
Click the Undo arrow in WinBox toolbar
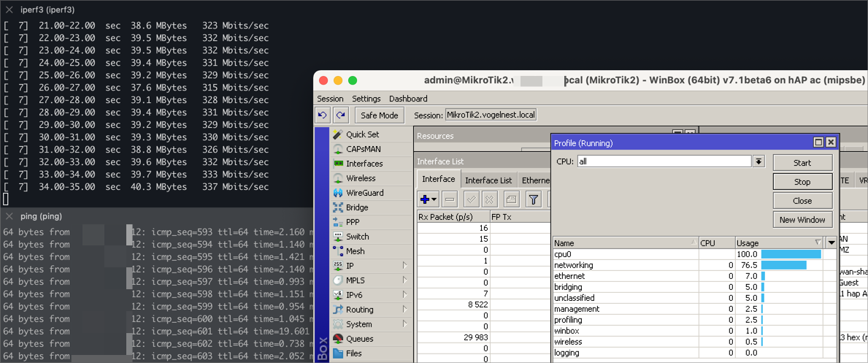pyautogui.click(x=323, y=115)
